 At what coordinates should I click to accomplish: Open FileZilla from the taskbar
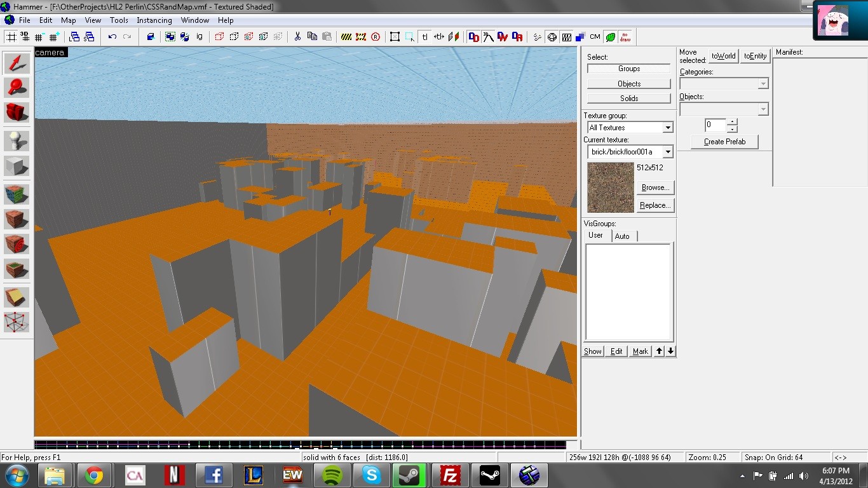[450, 475]
